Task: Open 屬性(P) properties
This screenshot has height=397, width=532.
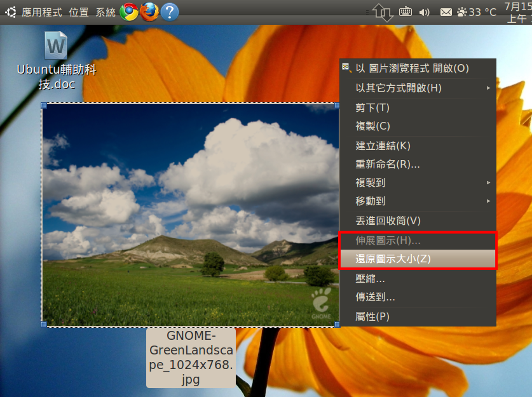Action: click(418, 317)
